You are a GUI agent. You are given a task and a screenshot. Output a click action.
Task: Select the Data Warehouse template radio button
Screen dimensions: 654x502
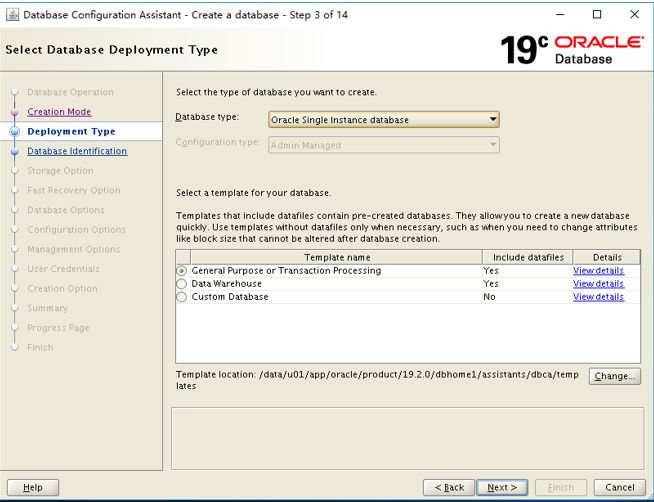pyautogui.click(x=181, y=284)
